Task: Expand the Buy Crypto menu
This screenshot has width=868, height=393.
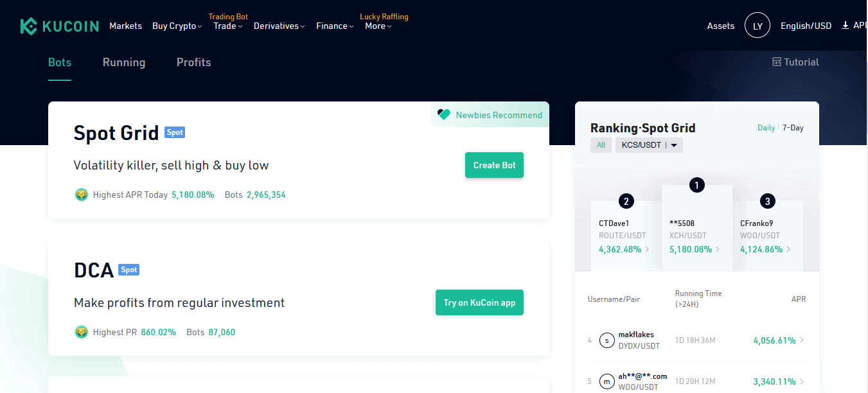Action: pos(177,26)
